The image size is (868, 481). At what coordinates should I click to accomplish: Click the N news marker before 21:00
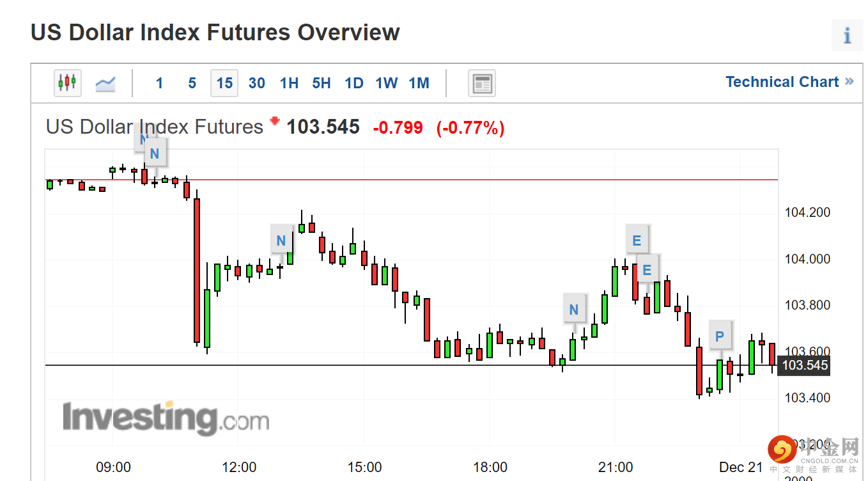(x=574, y=310)
